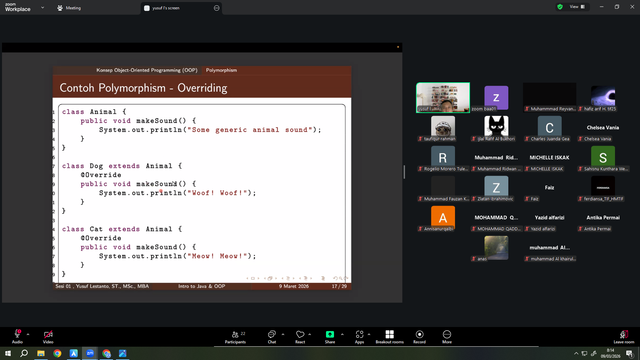Open Zoom app icon on taskbar

[90, 353]
